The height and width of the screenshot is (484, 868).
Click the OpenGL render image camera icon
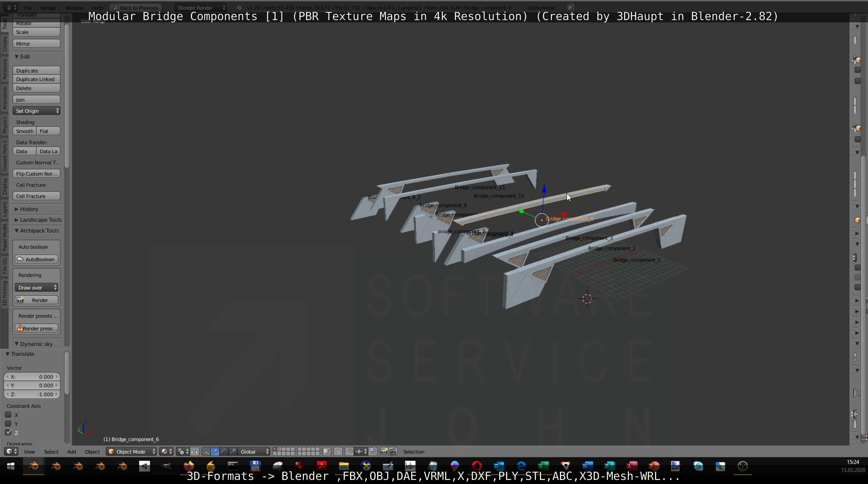pyautogui.click(x=384, y=452)
